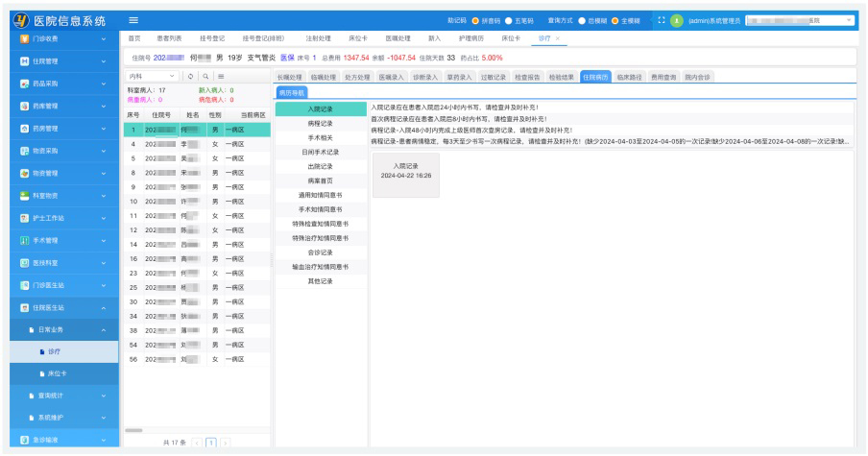Click the refresh icon above patient list
This screenshot has height=456, width=868.
coord(190,77)
